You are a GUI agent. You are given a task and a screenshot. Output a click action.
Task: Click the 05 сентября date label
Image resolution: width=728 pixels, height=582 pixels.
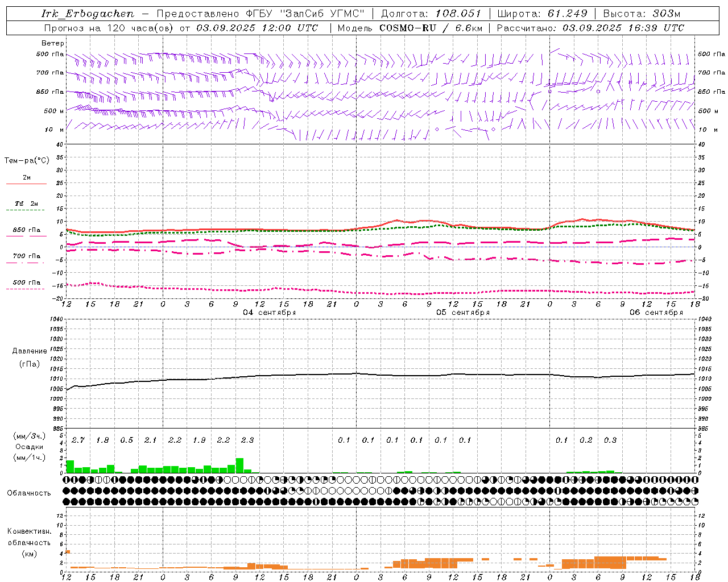click(463, 313)
